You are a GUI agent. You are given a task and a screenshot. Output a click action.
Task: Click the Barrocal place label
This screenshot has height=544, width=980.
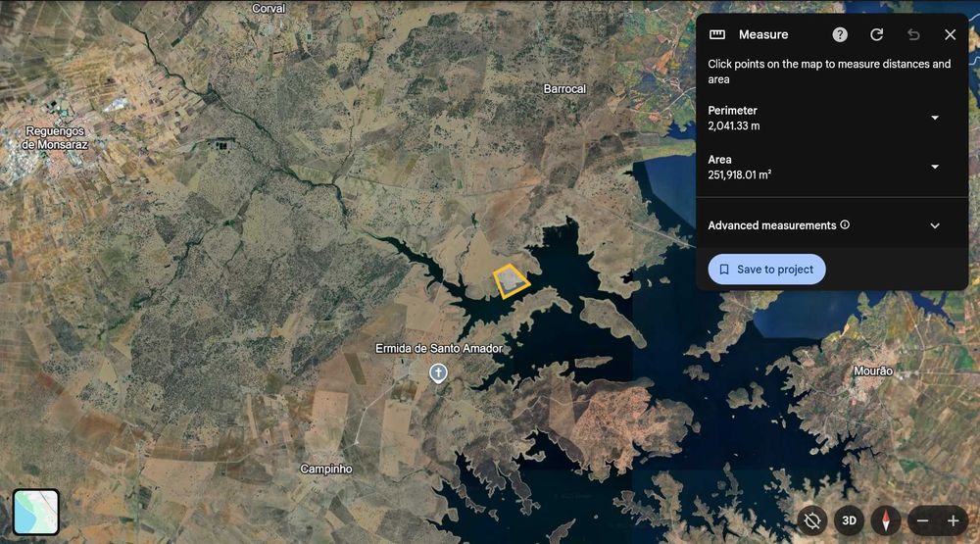564,89
